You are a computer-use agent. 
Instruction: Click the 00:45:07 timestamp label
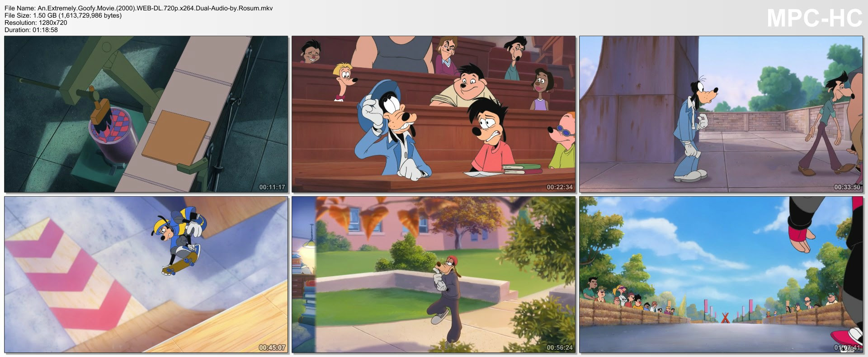tap(272, 348)
